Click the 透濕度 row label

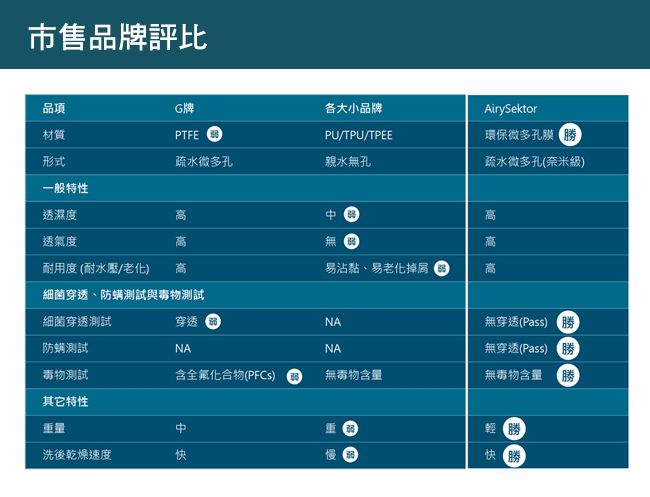tap(60, 215)
